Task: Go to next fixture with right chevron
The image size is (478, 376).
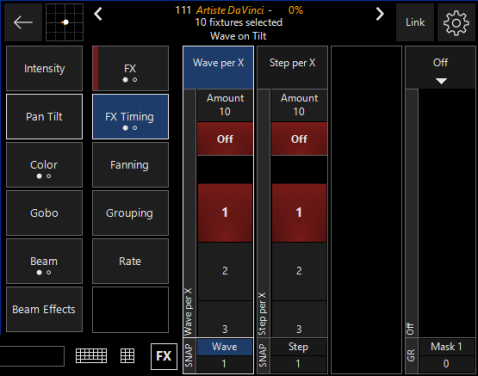Action: [380, 14]
